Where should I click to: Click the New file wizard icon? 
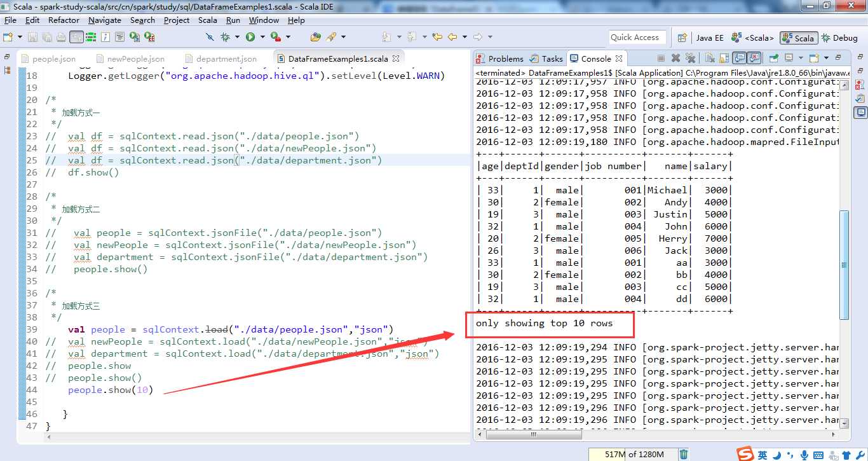(8, 37)
